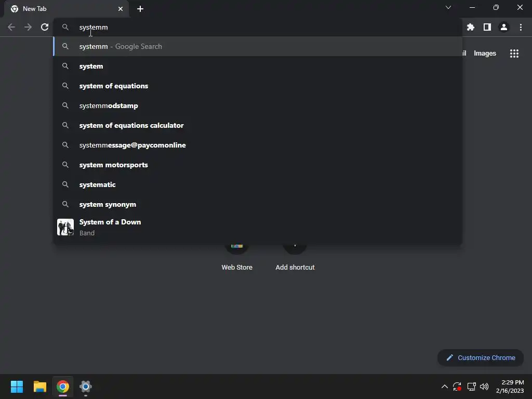Choose the 'system of equations' suggestion
The height and width of the screenshot is (399, 532).
click(x=258, y=86)
